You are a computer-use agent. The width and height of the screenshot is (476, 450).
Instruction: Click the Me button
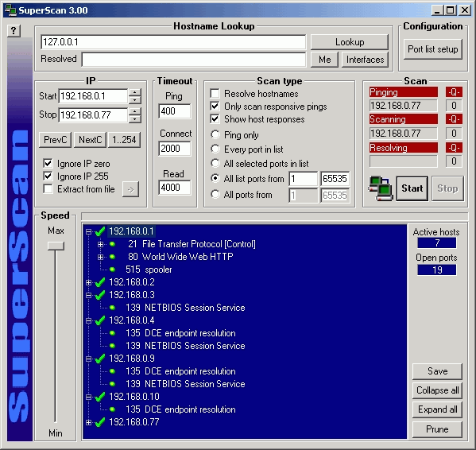pos(324,60)
